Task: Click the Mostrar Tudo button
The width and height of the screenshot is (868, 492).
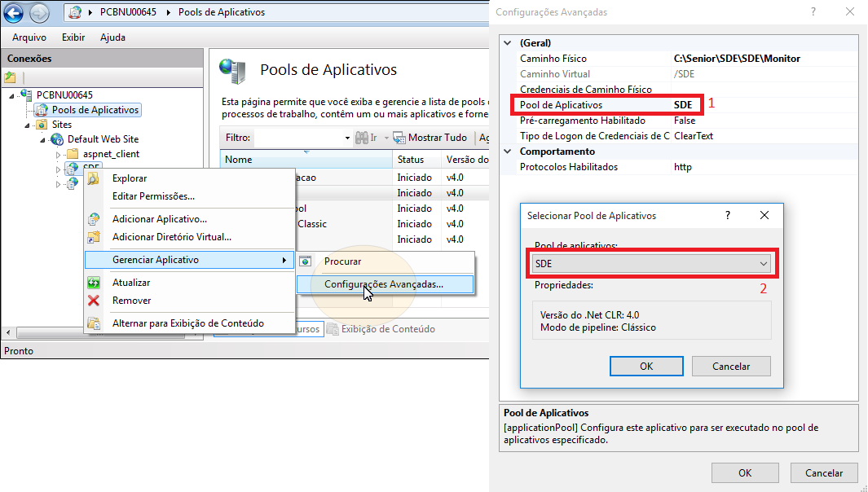Action: click(x=430, y=137)
